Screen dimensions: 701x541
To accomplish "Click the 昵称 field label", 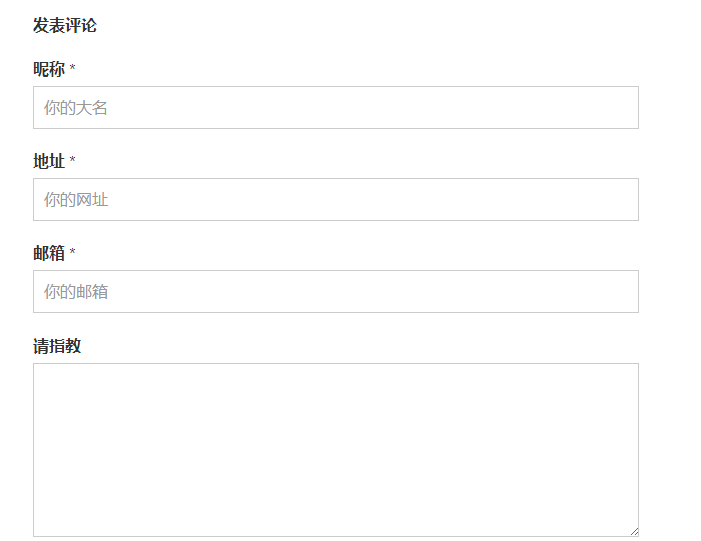I will pyautogui.click(x=49, y=69).
